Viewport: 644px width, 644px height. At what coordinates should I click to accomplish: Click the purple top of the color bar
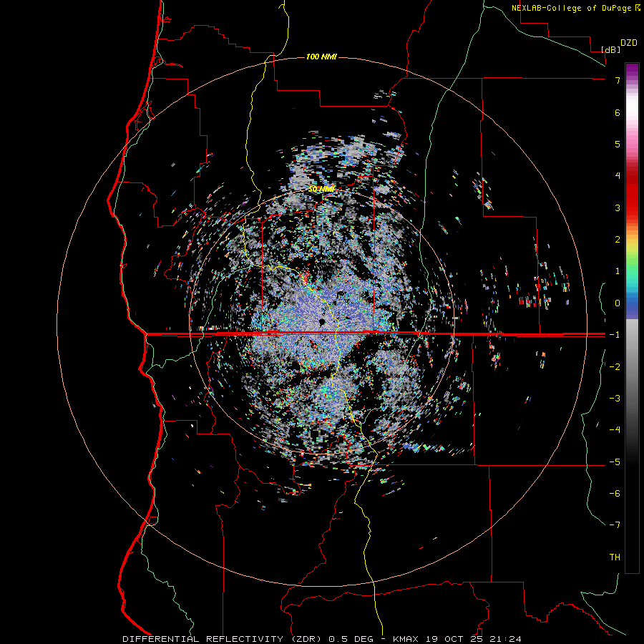tap(632, 70)
